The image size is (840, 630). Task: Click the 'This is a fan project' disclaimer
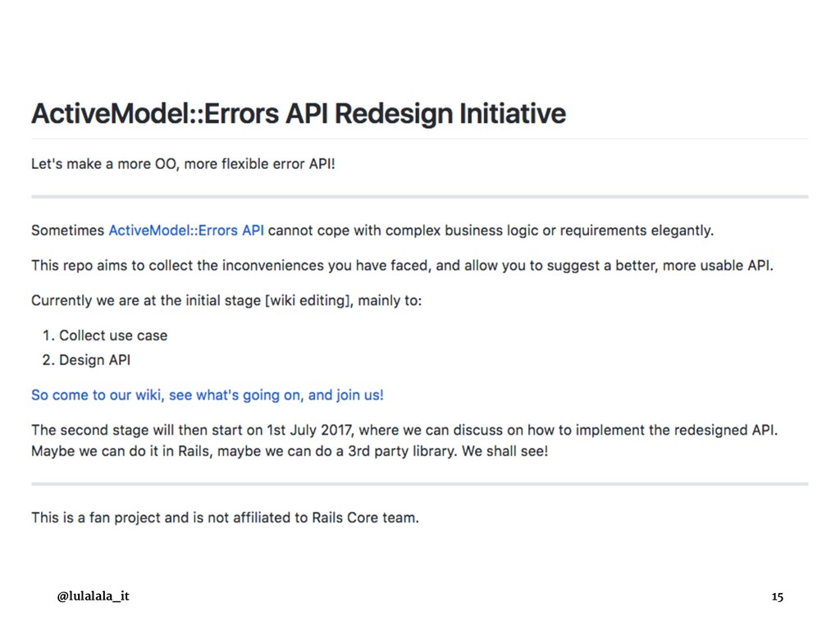pos(225,518)
